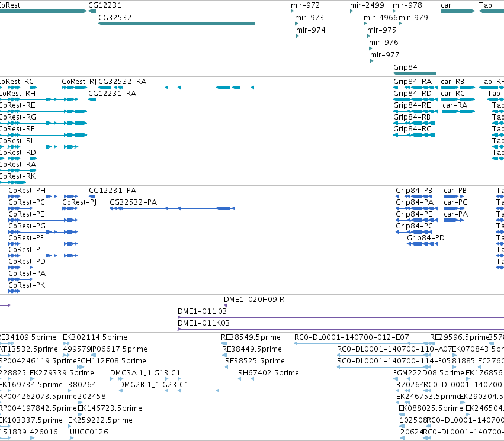The image size is (504, 441).
Task: Click the DME1-011I03 clone label
Action: [202, 311]
